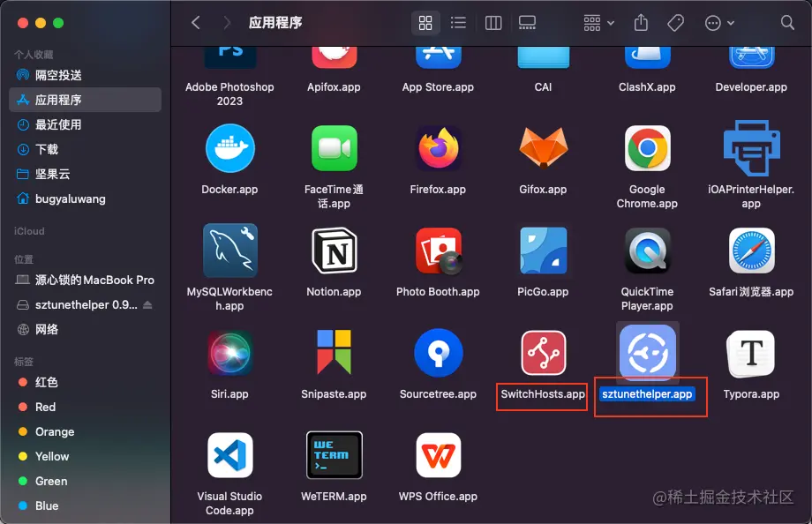Screen dimensions: 812x524
Task: Open the more actions ellipsis menu
Action: point(719,23)
